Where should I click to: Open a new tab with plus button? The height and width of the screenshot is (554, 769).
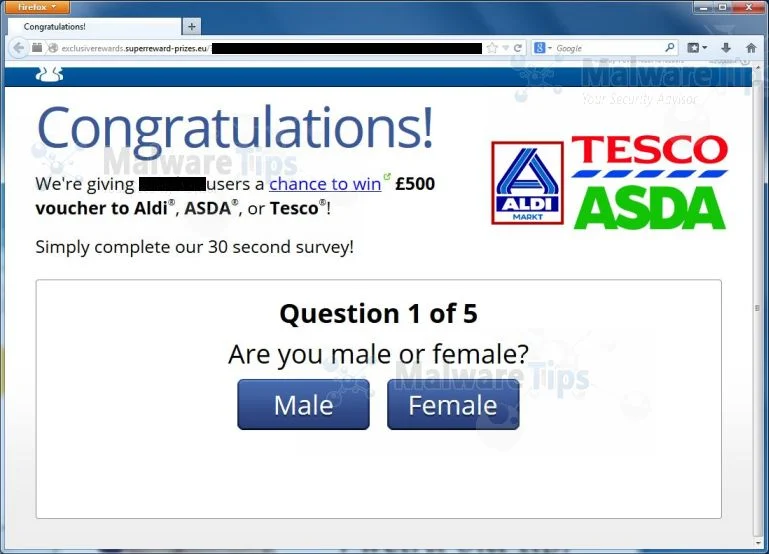[x=192, y=26]
